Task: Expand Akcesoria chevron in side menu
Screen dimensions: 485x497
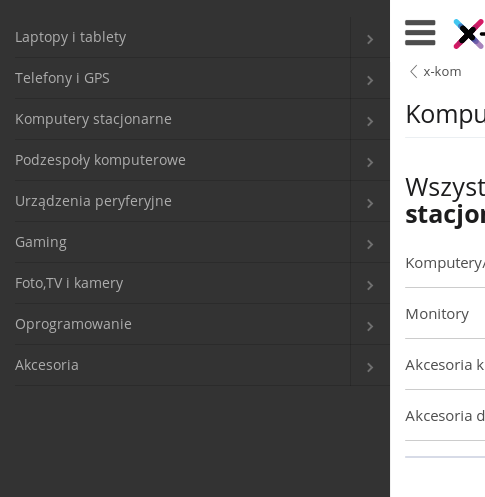Action: pyautogui.click(x=370, y=367)
